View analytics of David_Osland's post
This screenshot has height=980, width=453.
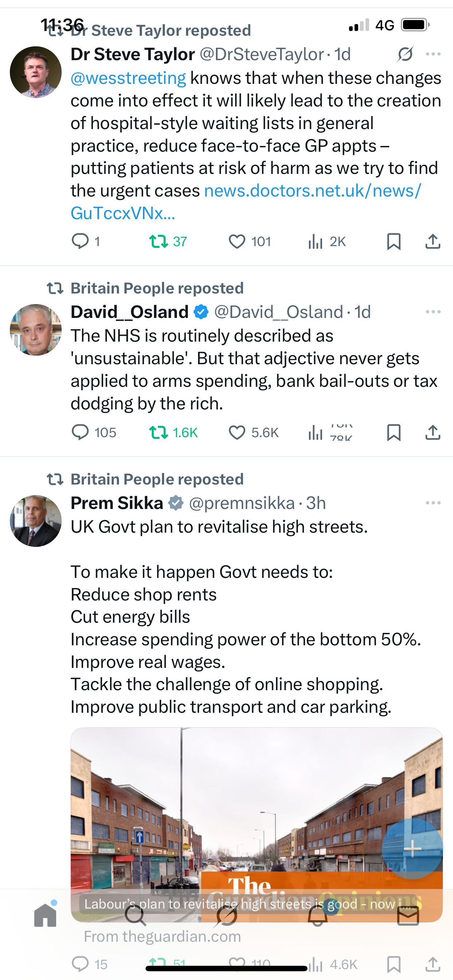click(315, 432)
